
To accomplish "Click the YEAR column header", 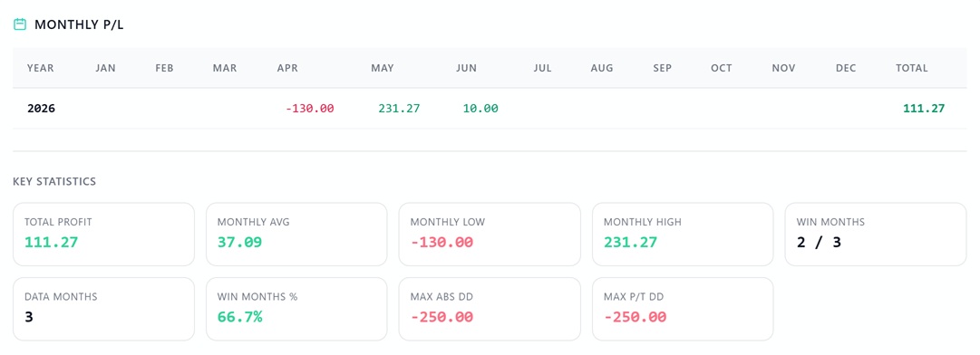I will (41, 68).
